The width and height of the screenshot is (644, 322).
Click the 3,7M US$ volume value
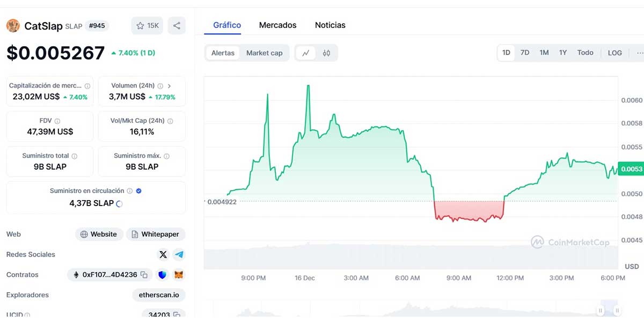click(x=127, y=97)
